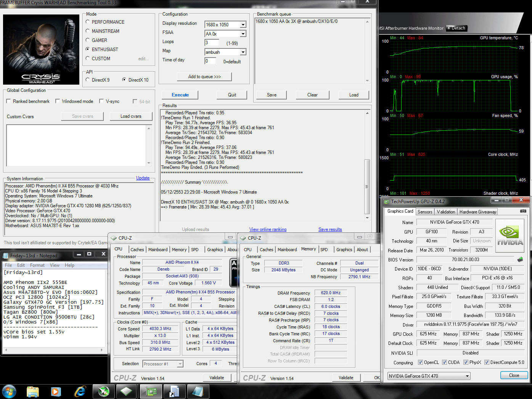Click the NVIDIA logo in GPU-Z

pyautogui.click(x=510, y=235)
